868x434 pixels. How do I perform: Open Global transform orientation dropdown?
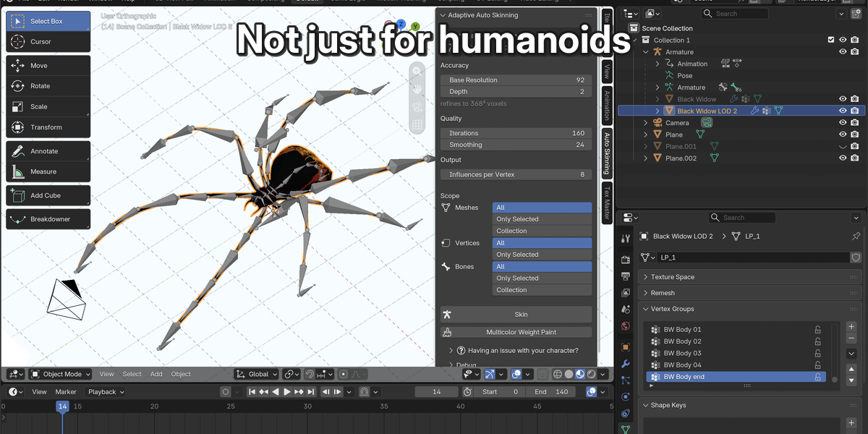click(256, 374)
